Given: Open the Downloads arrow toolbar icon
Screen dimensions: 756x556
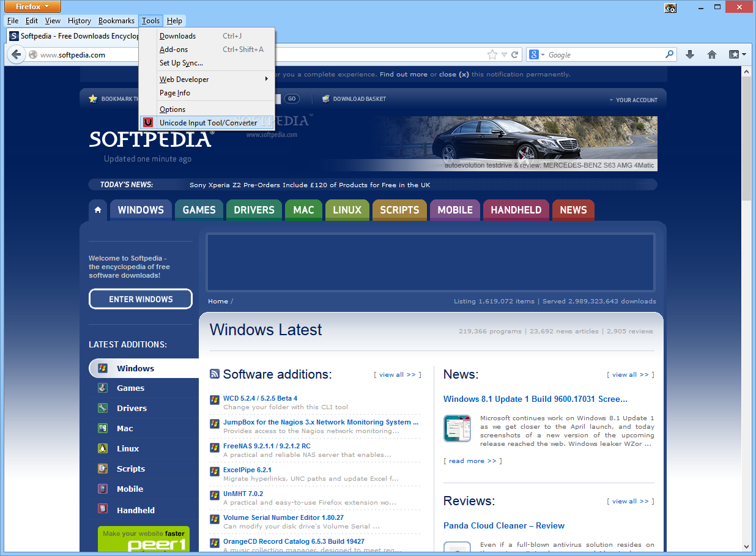Looking at the screenshot, I should pyautogui.click(x=690, y=54).
